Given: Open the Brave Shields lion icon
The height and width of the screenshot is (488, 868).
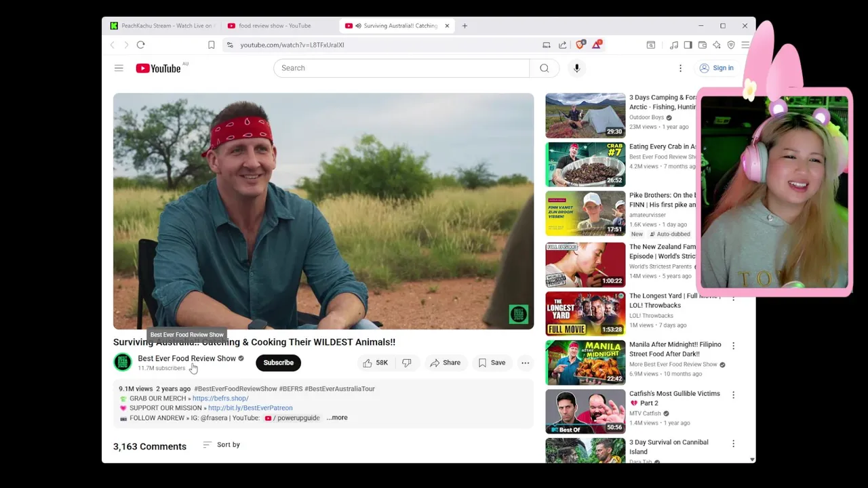Looking at the screenshot, I should click(x=580, y=45).
